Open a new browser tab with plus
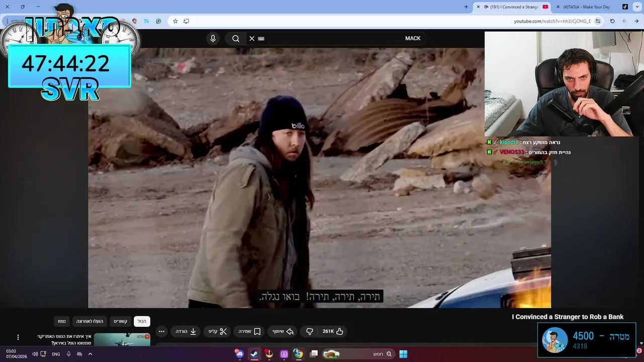Screen dimensions: 644x362 (x=466, y=7)
